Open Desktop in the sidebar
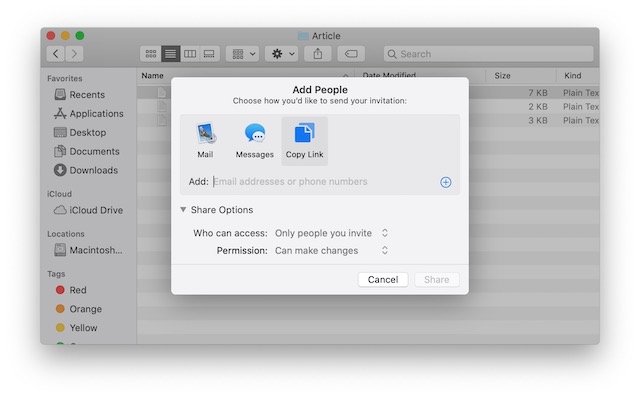Viewport: 640px width, 398px height. [x=80, y=132]
